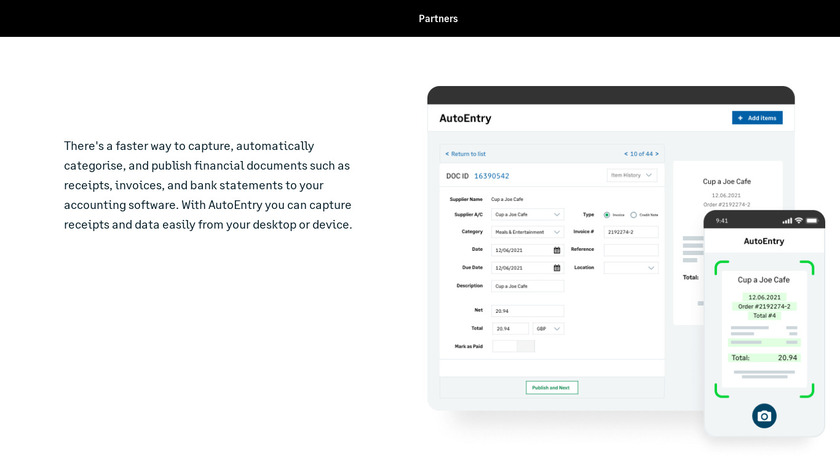Go to next document arrow
The width and height of the screenshot is (840, 472).
tap(657, 154)
